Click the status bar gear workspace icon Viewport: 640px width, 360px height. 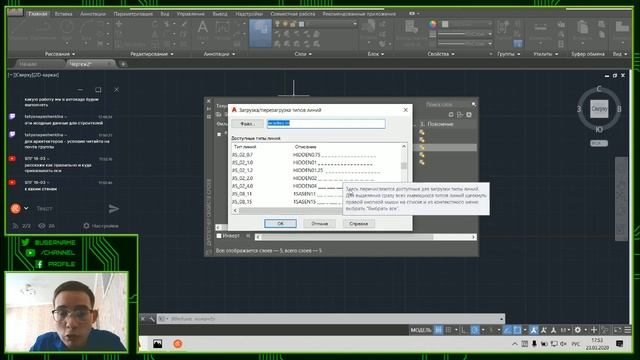pyautogui.click(x=578, y=330)
